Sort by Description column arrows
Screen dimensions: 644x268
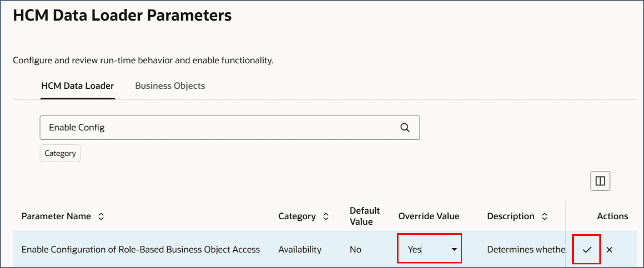coord(545,216)
